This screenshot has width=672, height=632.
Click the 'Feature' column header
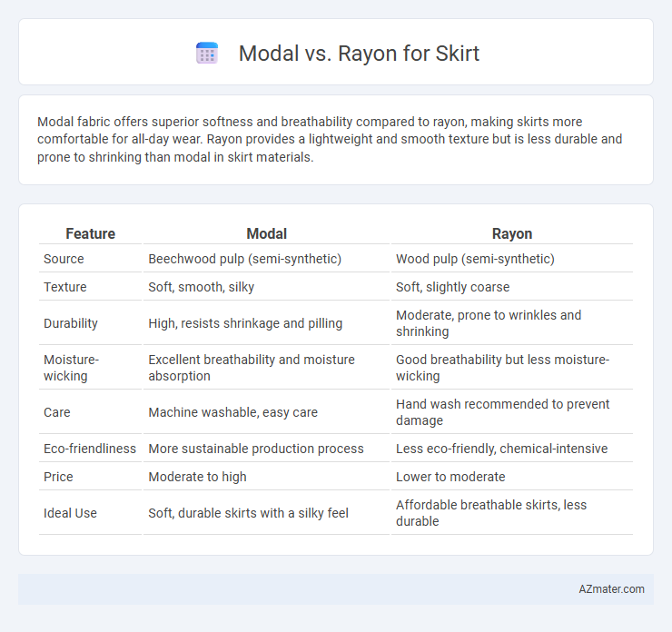pos(91,233)
